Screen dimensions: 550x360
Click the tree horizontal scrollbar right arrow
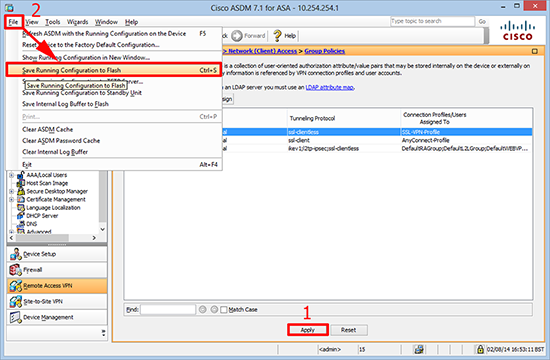tap(94, 238)
